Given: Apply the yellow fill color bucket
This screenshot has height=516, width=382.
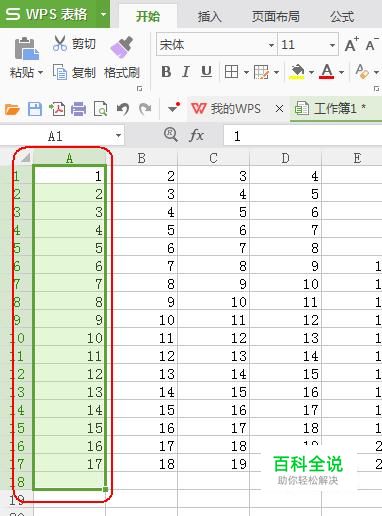Looking at the screenshot, I should tap(297, 72).
